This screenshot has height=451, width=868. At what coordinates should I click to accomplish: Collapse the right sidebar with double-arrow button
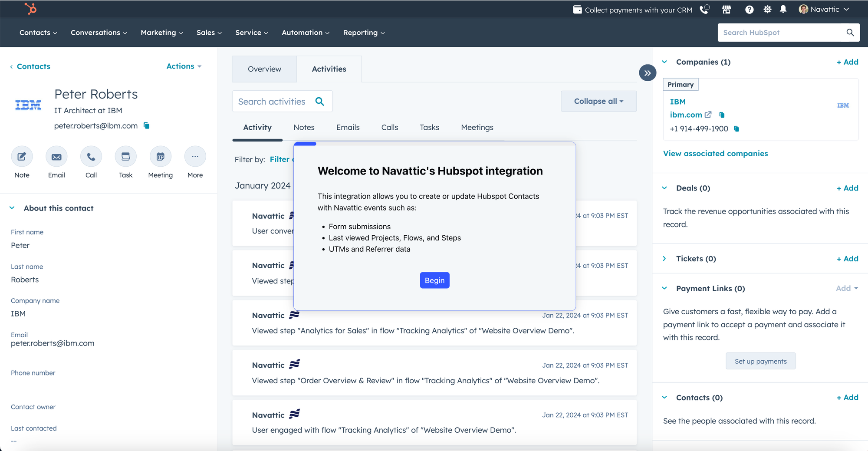pos(648,73)
